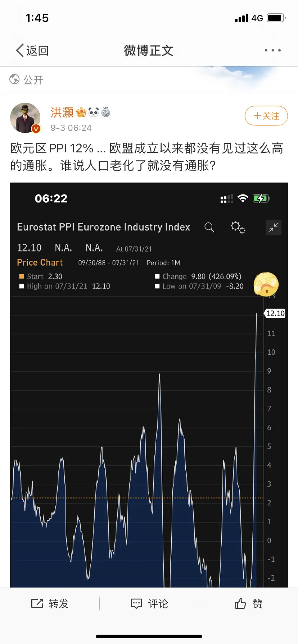Tap the globe 公开 visibility icon

[x=14, y=79]
